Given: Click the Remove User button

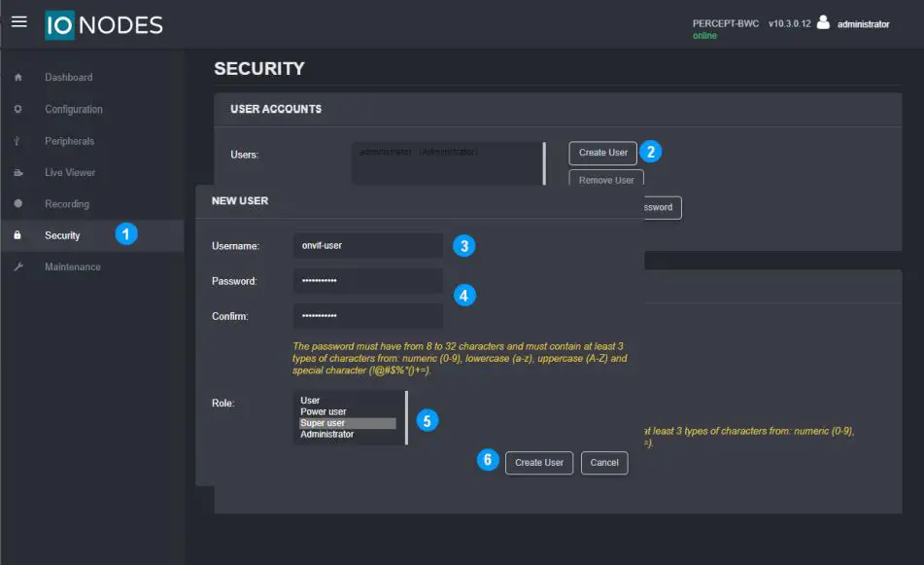Looking at the screenshot, I should click(606, 178).
